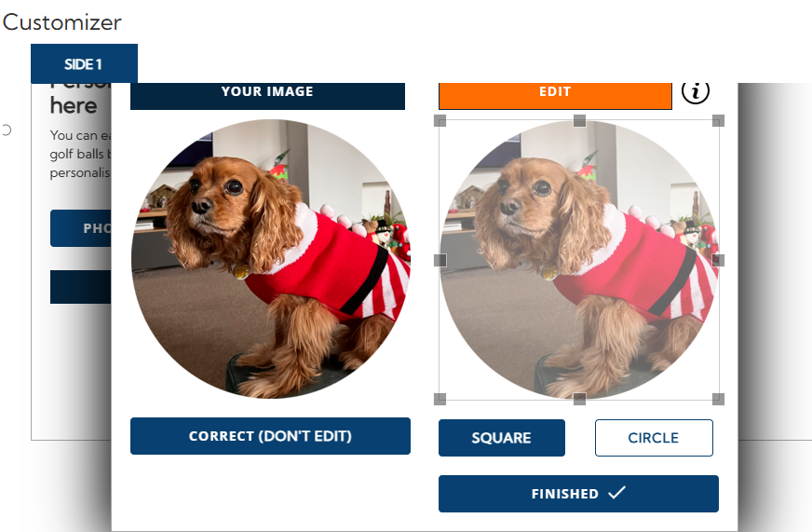The image size is (812, 532).
Task: Select the Circle crop shape
Action: click(x=654, y=438)
